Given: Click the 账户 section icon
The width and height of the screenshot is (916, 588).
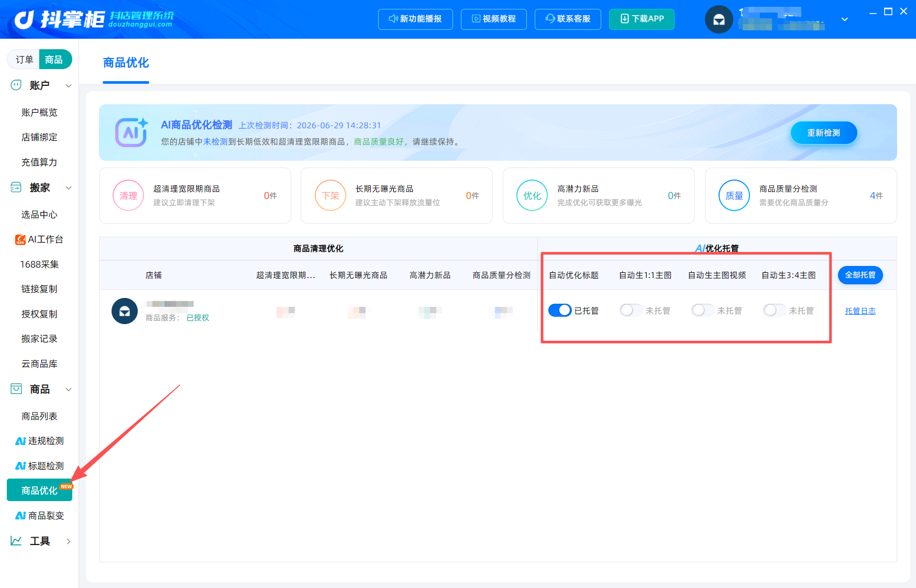Looking at the screenshot, I should 16,85.
